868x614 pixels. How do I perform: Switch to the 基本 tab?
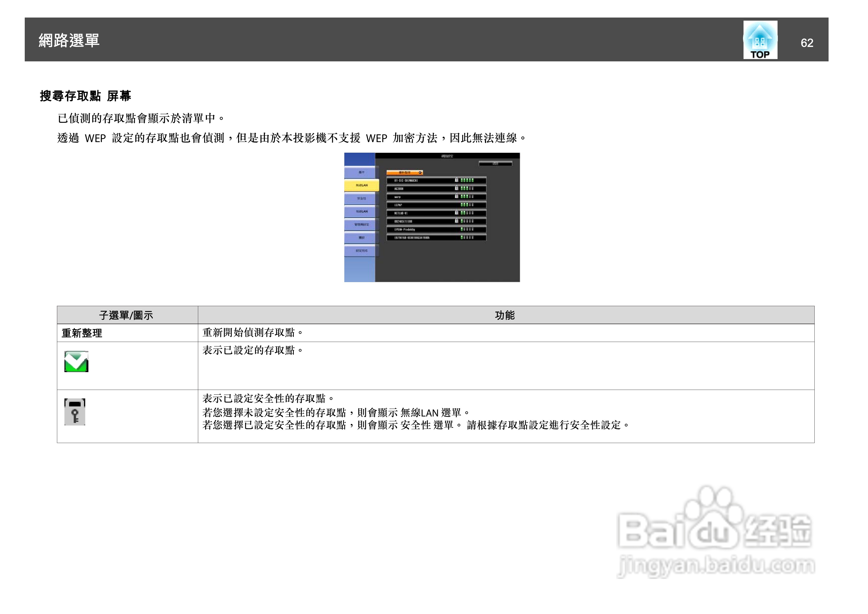point(362,172)
